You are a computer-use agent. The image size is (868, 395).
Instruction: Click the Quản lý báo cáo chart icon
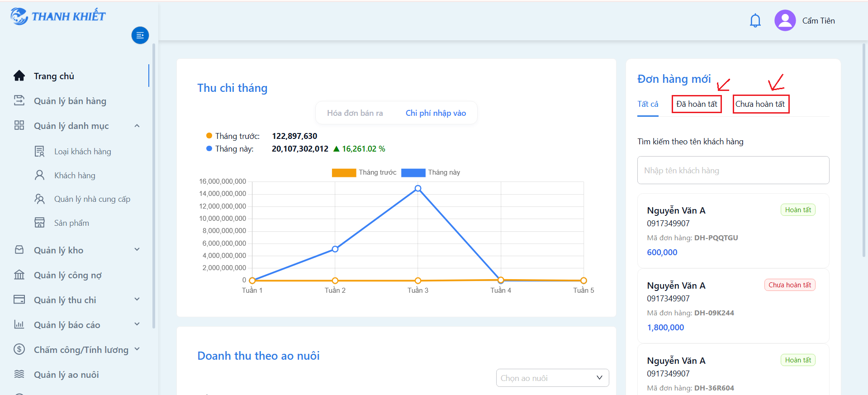pyautogui.click(x=19, y=324)
